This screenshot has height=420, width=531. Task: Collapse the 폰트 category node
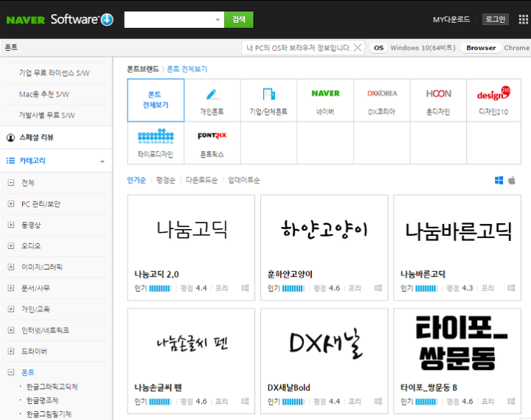(x=11, y=372)
